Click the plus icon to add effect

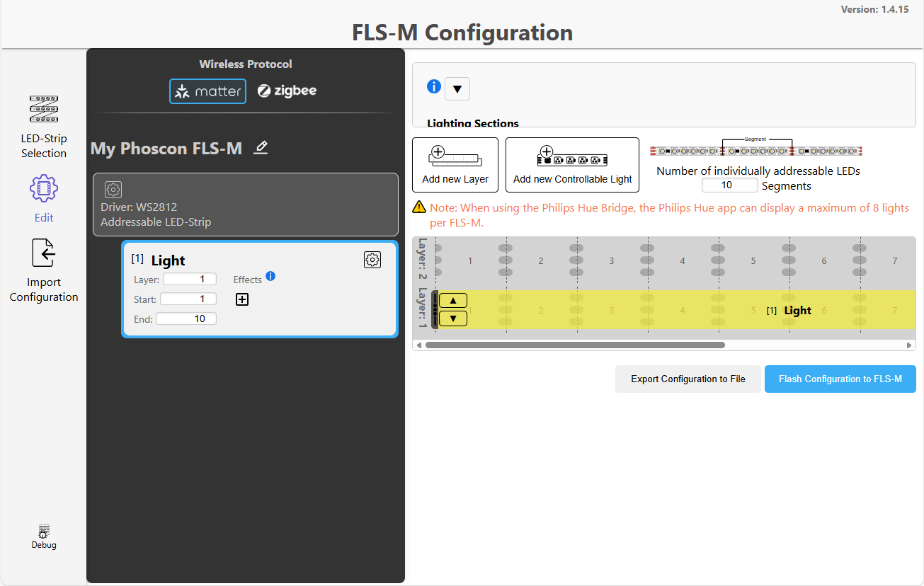point(242,299)
